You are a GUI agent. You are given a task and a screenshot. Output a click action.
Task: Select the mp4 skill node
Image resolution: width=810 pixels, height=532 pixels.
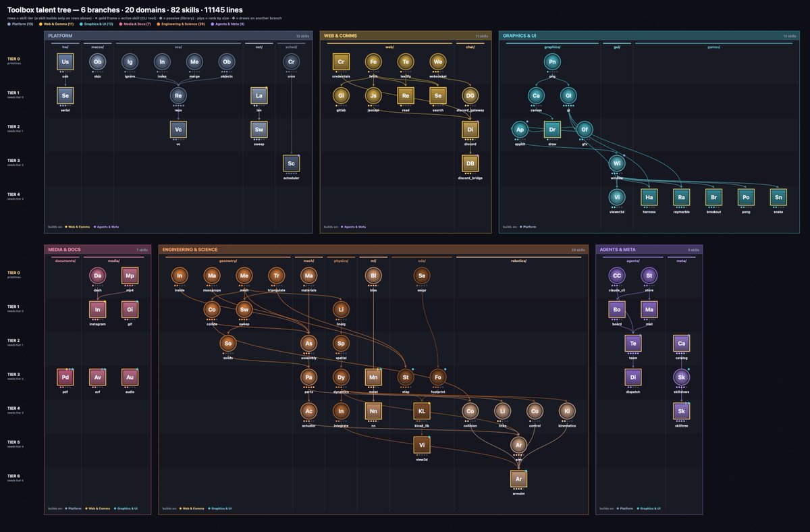130,275
